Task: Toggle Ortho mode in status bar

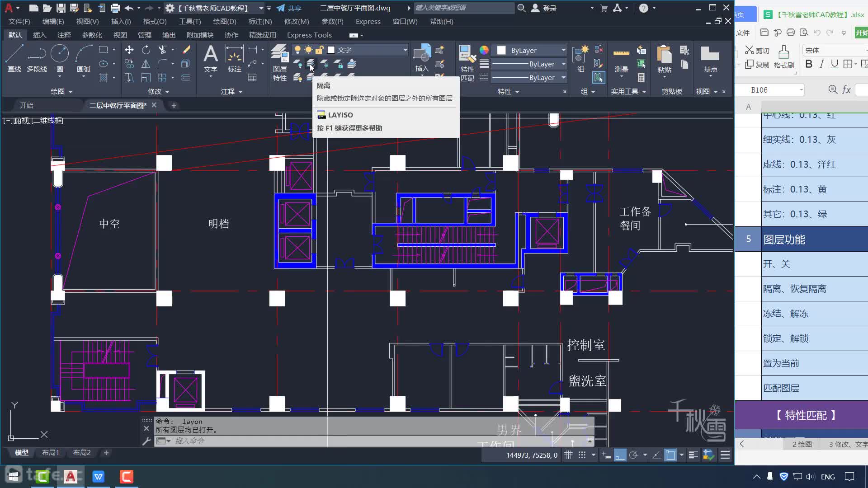Action: (620, 455)
